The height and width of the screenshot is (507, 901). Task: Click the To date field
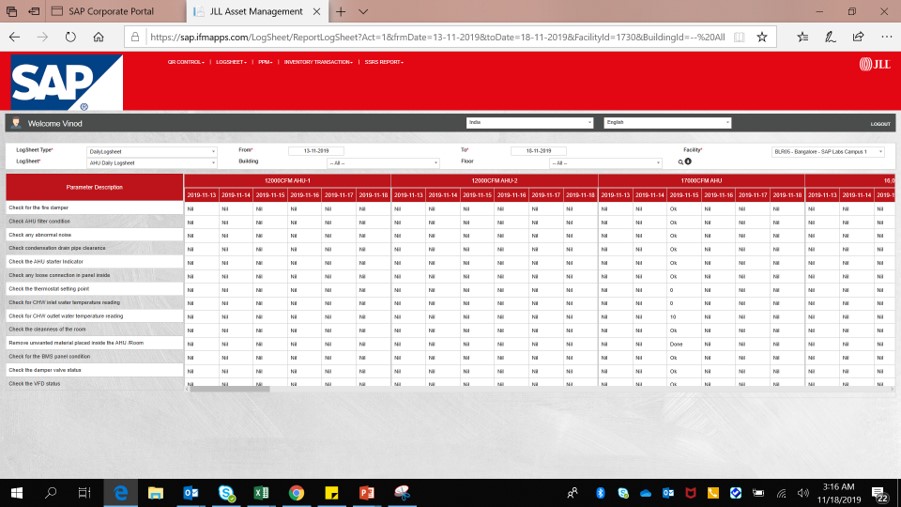coord(538,151)
